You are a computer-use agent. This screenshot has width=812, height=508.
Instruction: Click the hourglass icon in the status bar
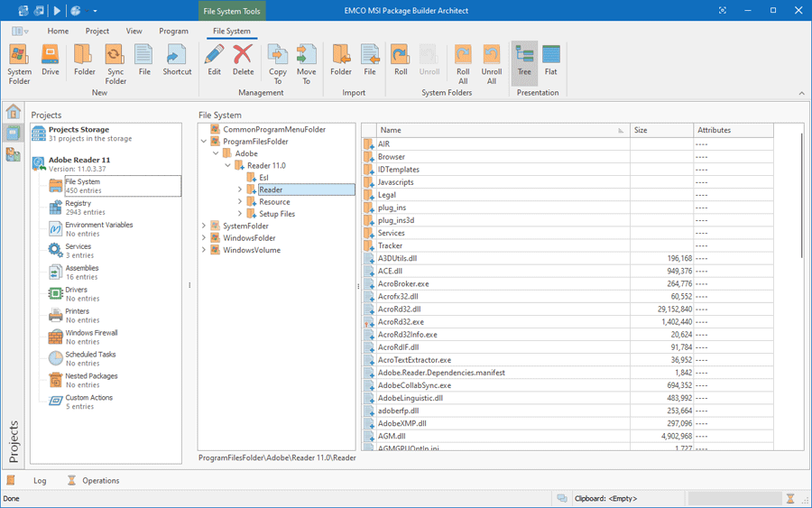tap(790, 498)
